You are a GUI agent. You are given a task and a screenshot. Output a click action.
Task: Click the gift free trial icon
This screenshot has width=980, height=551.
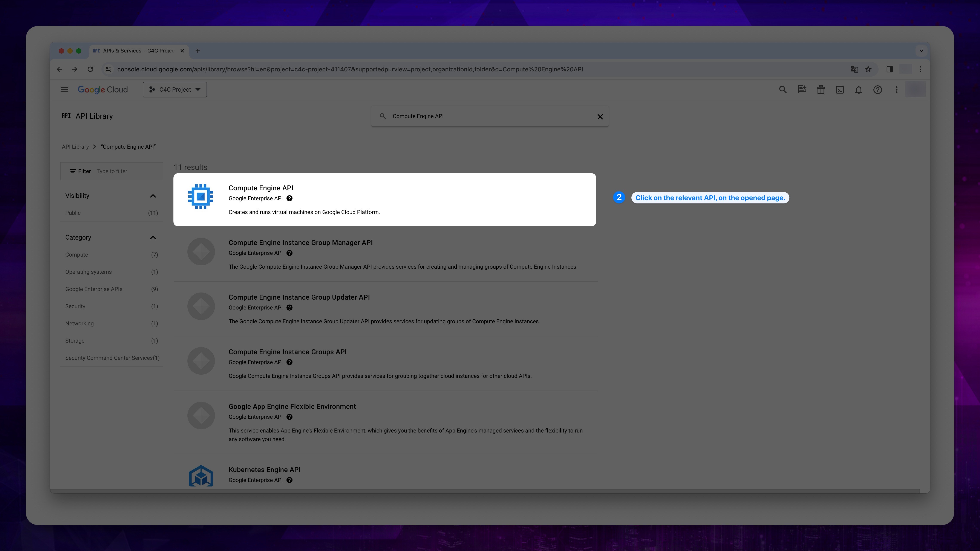tap(821, 89)
